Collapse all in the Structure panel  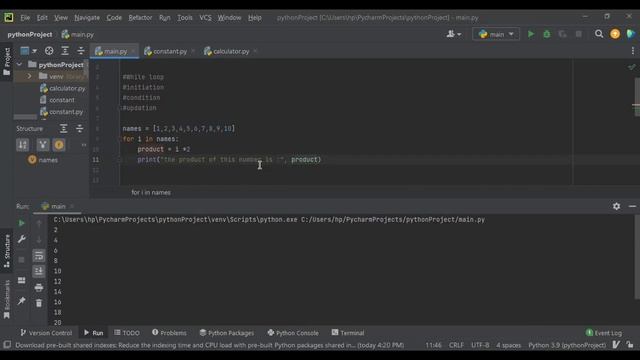click(80, 129)
